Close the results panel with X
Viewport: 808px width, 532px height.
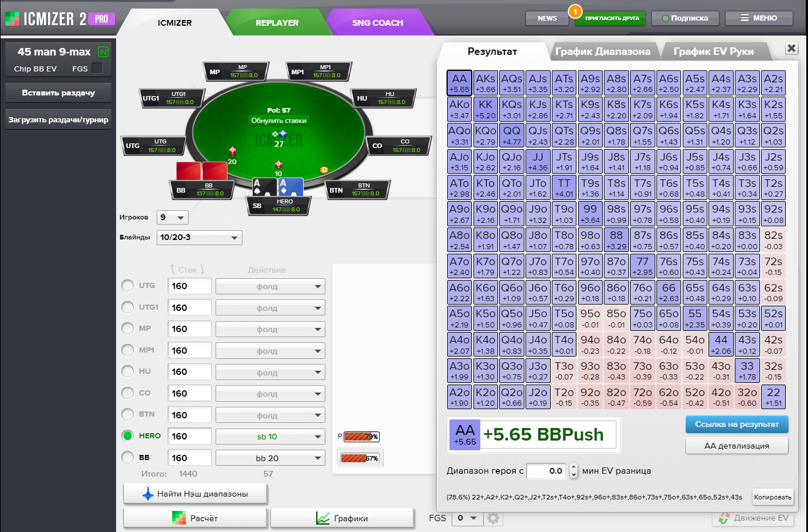tap(791, 48)
